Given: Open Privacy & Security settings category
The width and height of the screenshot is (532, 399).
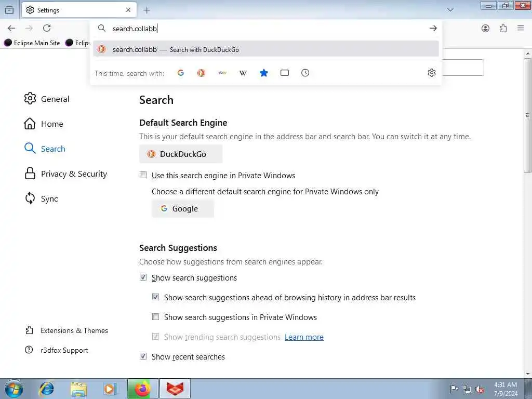Looking at the screenshot, I should (x=65, y=174).
